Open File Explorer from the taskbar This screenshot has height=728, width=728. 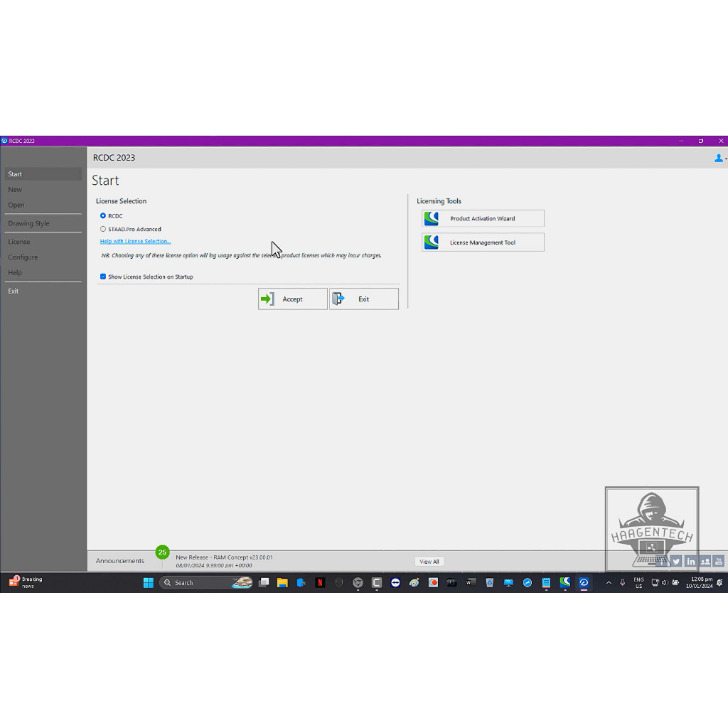coord(282,583)
